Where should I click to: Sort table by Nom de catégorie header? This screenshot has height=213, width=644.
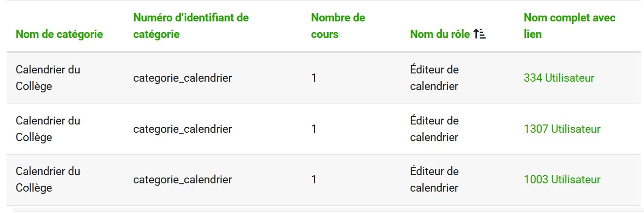pyautogui.click(x=59, y=34)
